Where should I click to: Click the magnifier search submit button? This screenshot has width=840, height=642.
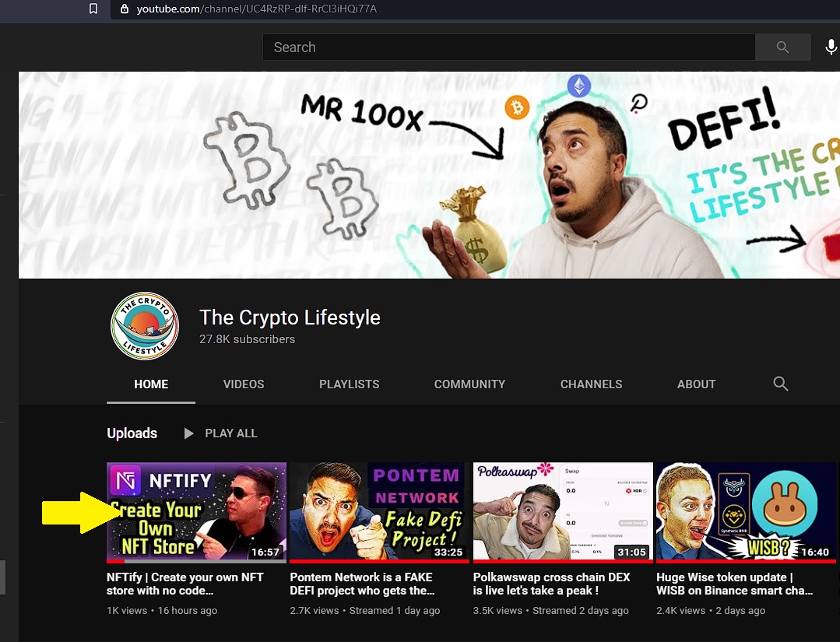(x=782, y=47)
